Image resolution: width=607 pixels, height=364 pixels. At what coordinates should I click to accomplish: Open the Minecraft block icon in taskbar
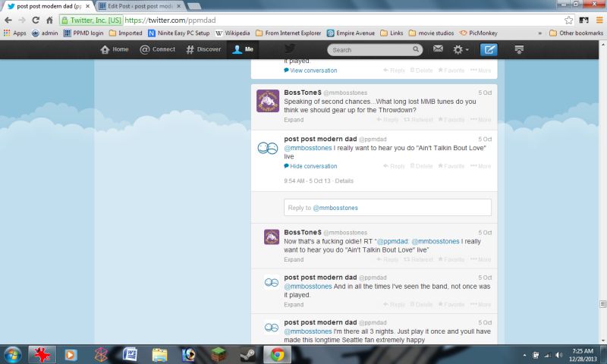tap(219, 355)
